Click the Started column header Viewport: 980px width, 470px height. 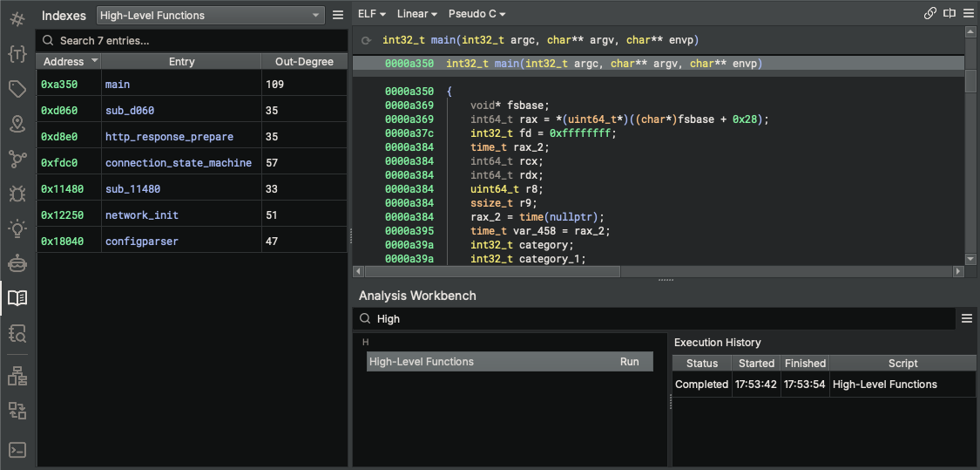tap(756, 363)
